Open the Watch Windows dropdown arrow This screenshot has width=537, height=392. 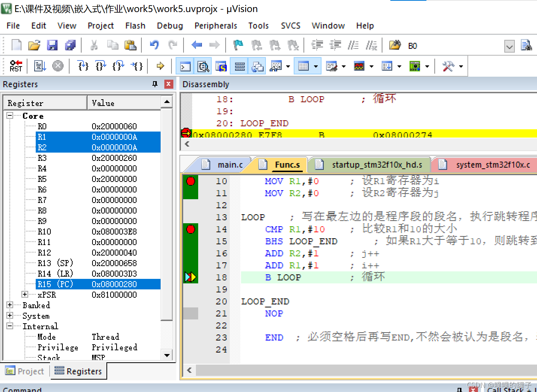tap(288, 67)
